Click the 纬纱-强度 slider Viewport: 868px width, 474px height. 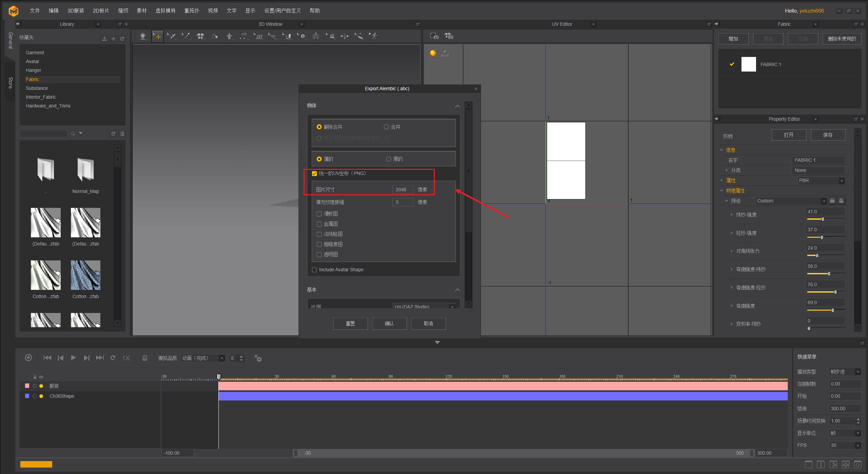(x=825, y=219)
